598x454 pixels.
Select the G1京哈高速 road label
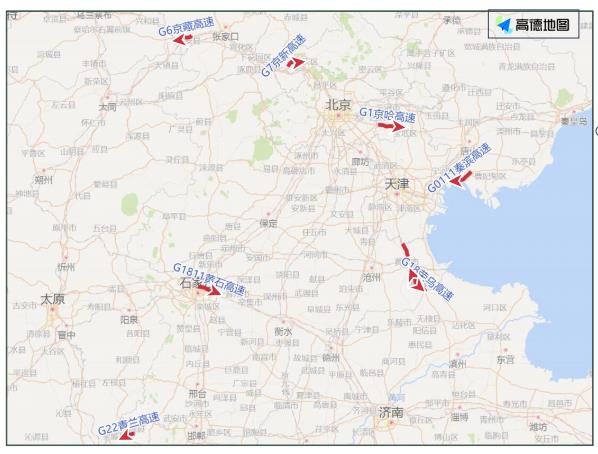(387, 115)
